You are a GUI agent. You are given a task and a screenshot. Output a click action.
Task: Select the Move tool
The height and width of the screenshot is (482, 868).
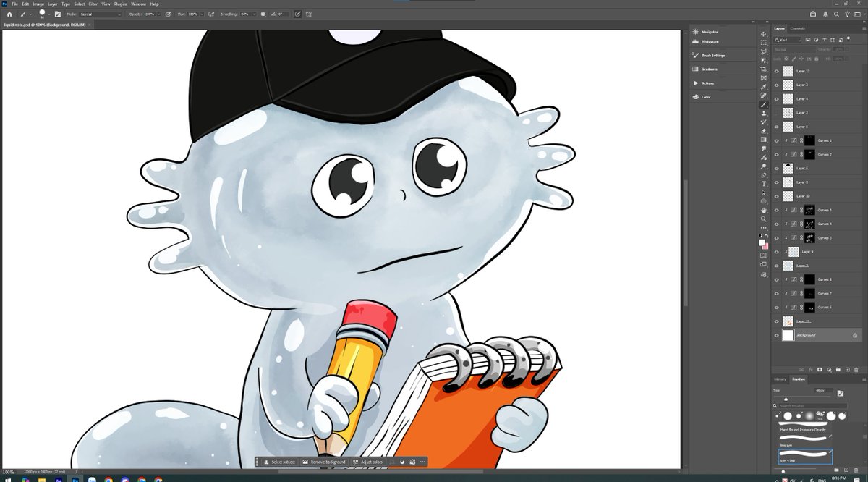coord(763,33)
